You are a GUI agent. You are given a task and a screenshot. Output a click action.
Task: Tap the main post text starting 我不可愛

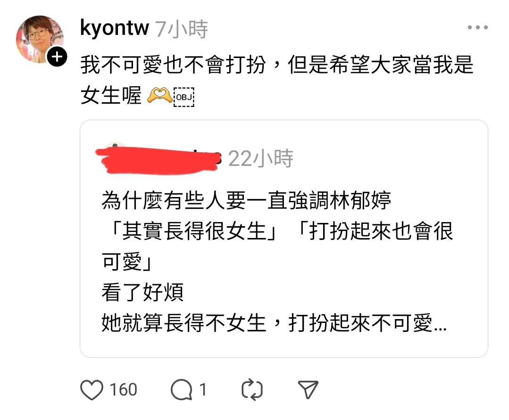[x=277, y=80]
